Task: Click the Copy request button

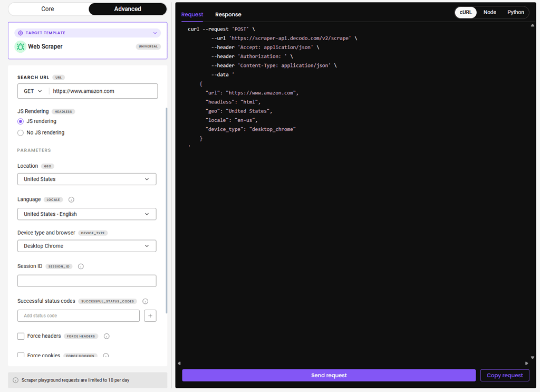Action: tap(505, 376)
